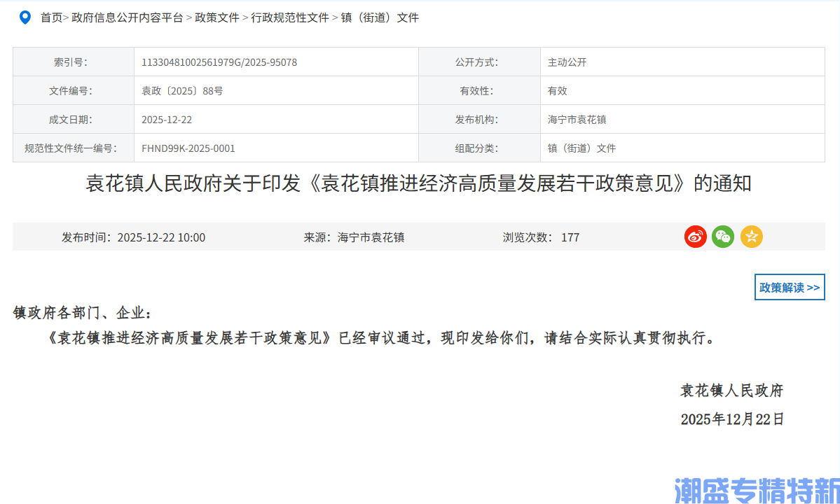The image size is (840, 504).
Task: Click the map marker beside the breadcrumb
Action: 25,17
